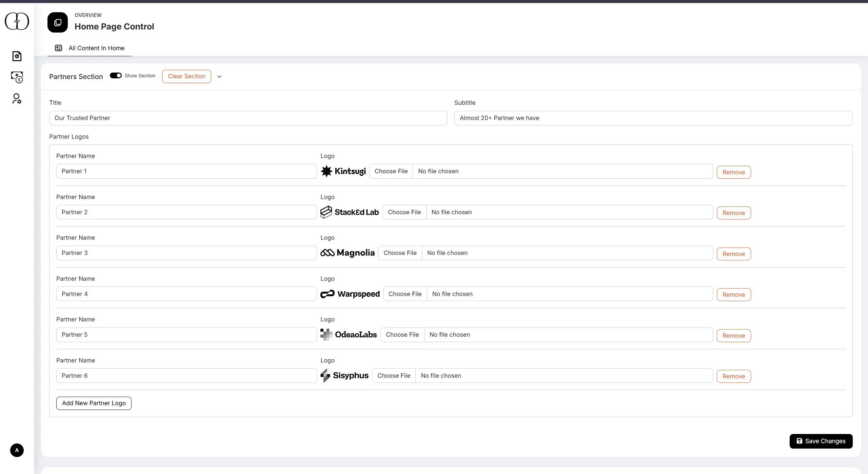Click the All Content In Home tab icon

coord(59,48)
